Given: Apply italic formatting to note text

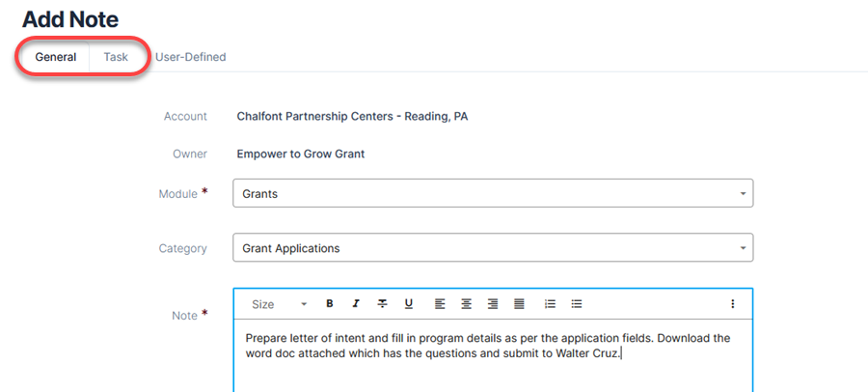Looking at the screenshot, I should click(x=355, y=304).
